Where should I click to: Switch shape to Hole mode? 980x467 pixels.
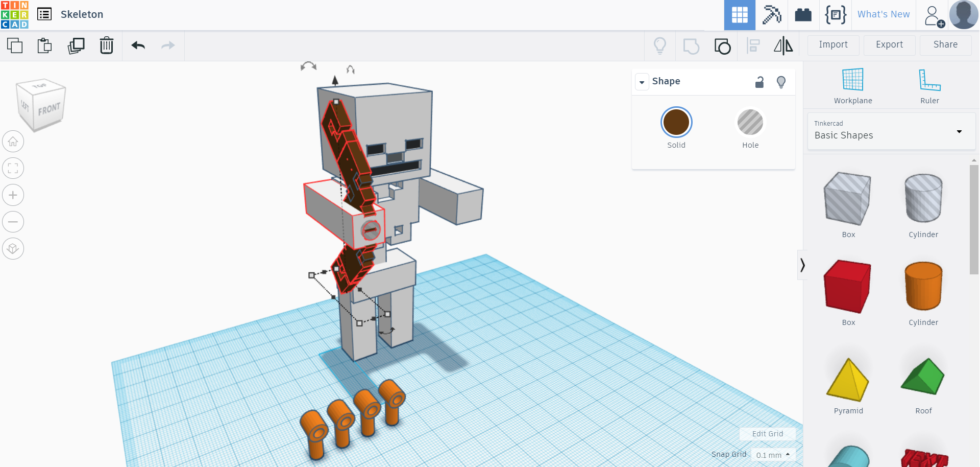(x=750, y=123)
